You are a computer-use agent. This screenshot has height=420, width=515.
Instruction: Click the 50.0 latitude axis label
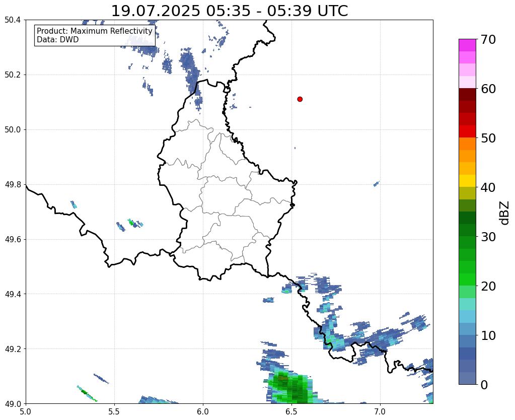coord(13,130)
